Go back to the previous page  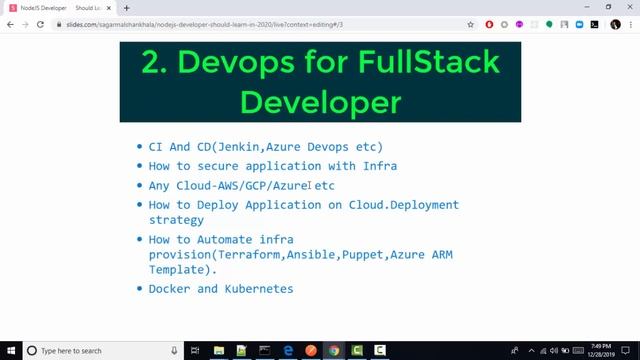click(10, 24)
